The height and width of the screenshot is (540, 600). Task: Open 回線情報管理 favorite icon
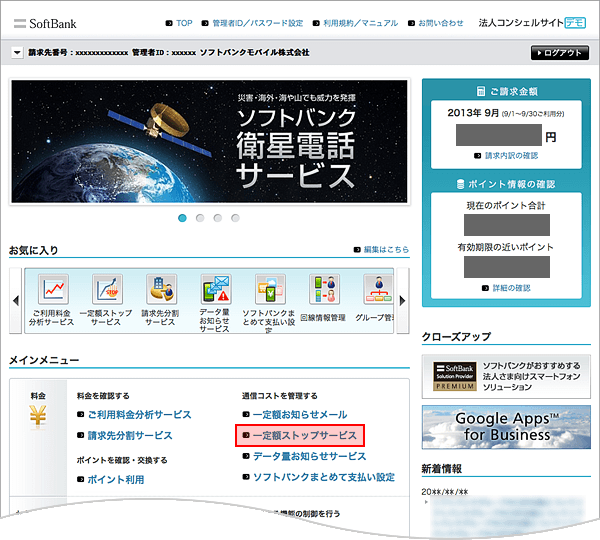point(324,289)
